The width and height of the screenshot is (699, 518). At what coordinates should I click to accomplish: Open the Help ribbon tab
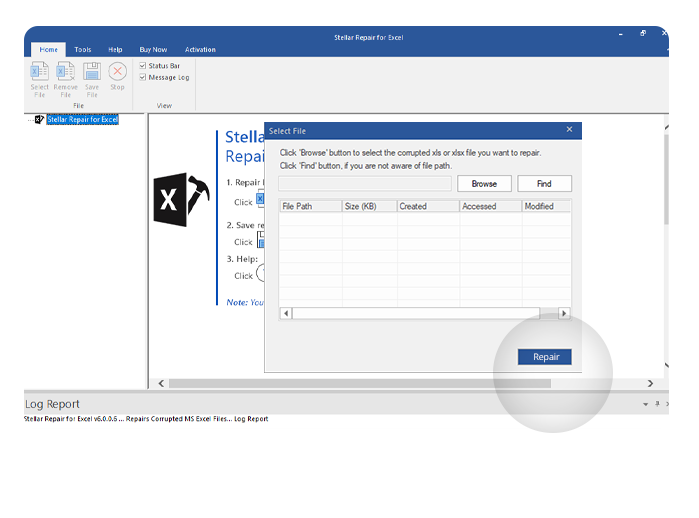coord(115,49)
